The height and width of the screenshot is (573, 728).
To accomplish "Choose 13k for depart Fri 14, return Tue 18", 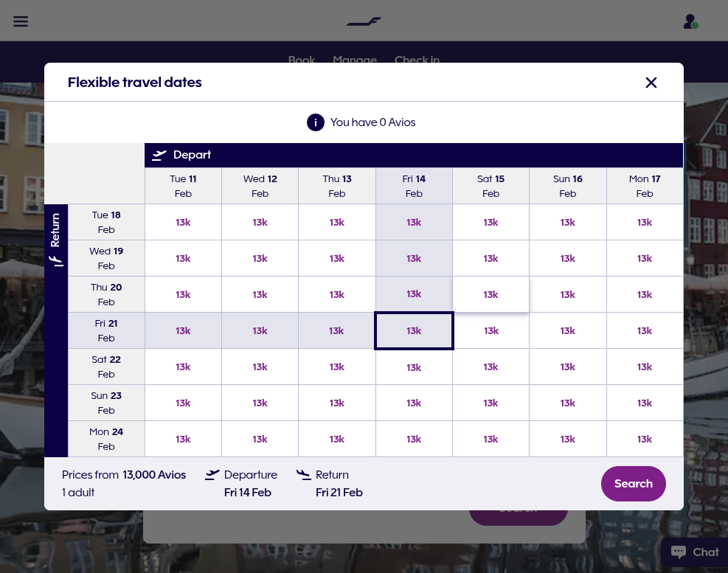I will click(x=414, y=222).
